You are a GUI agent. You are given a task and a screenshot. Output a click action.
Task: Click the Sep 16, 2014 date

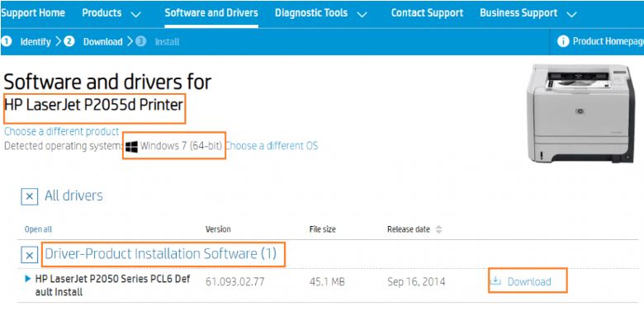coord(416,282)
